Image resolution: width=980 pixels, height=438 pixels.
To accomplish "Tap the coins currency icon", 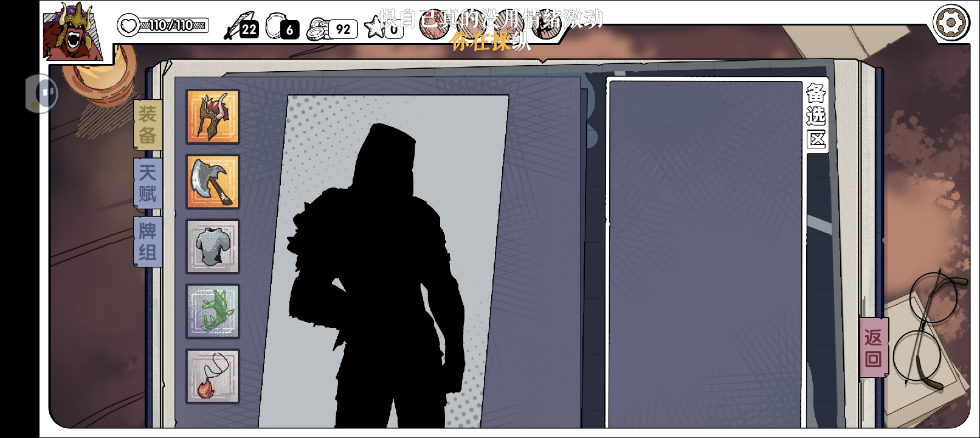I will pyautogui.click(x=317, y=28).
